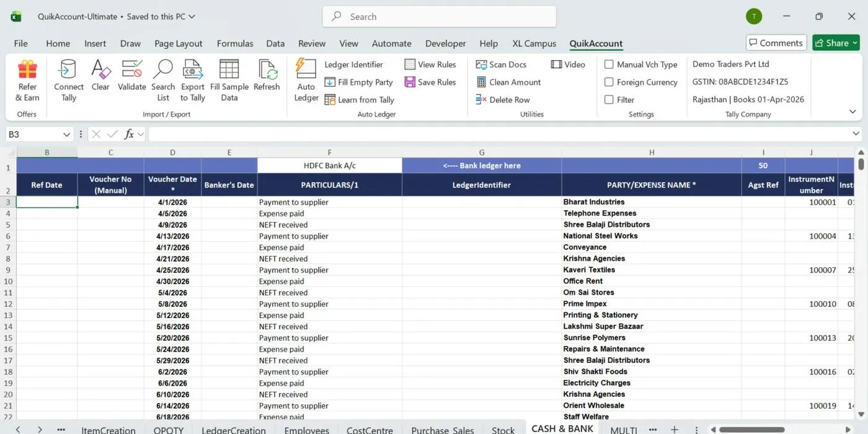Open View Rules

coord(430,64)
